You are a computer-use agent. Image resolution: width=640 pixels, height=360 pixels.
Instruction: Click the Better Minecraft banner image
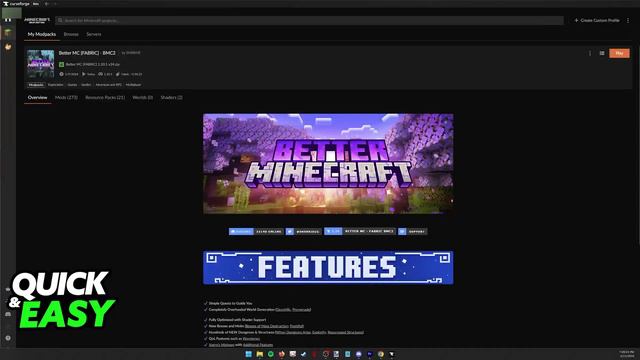(x=328, y=163)
